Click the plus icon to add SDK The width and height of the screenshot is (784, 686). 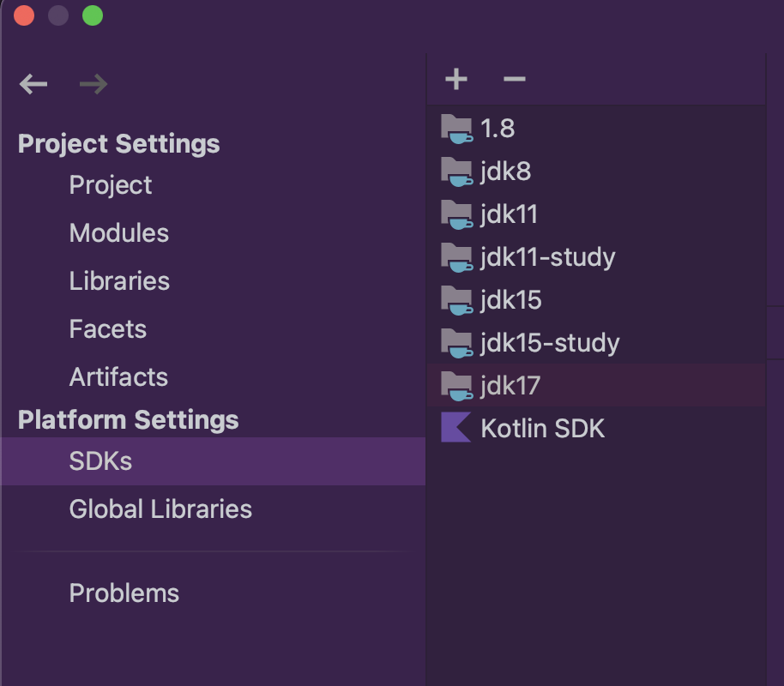[456, 79]
